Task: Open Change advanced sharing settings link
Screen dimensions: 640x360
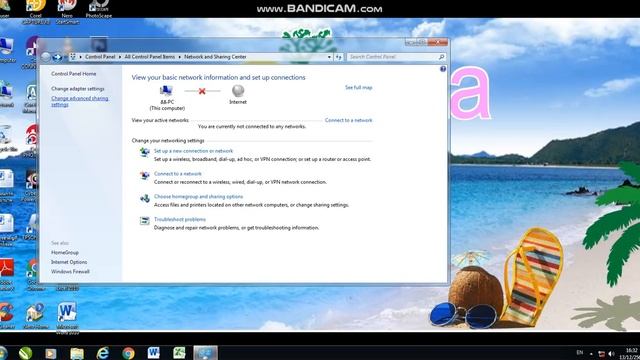Action: click(x=80, y=101)
